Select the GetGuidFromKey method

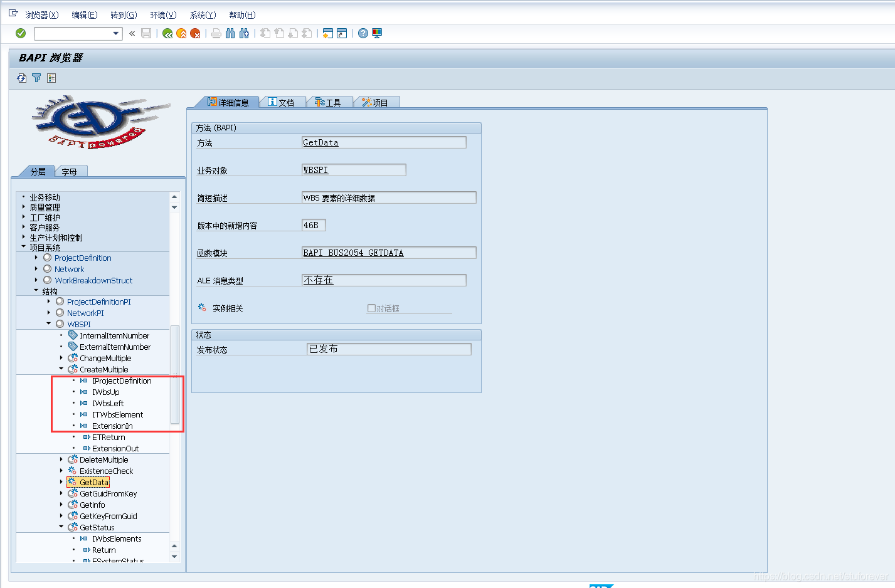[x=109, y=493]
